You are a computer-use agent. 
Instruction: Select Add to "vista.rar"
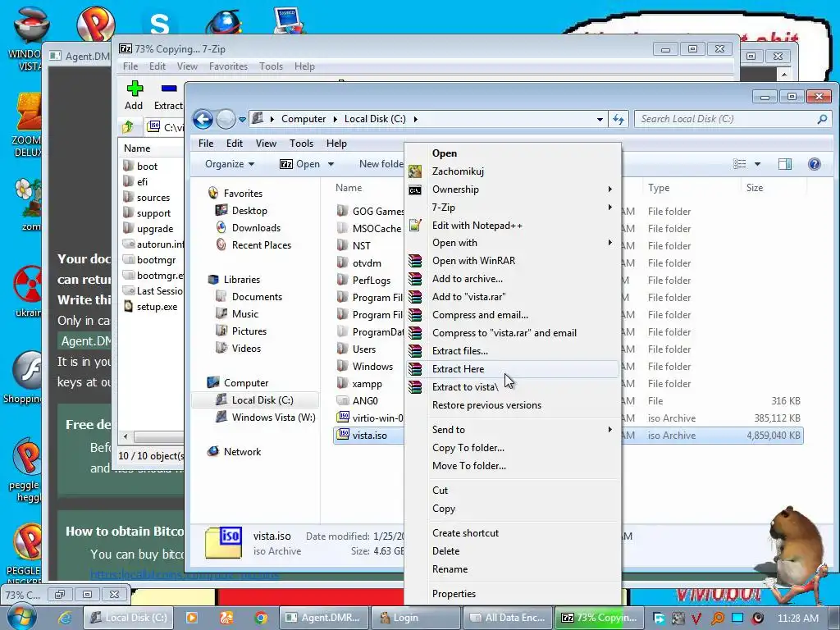[x=468, y=296]
